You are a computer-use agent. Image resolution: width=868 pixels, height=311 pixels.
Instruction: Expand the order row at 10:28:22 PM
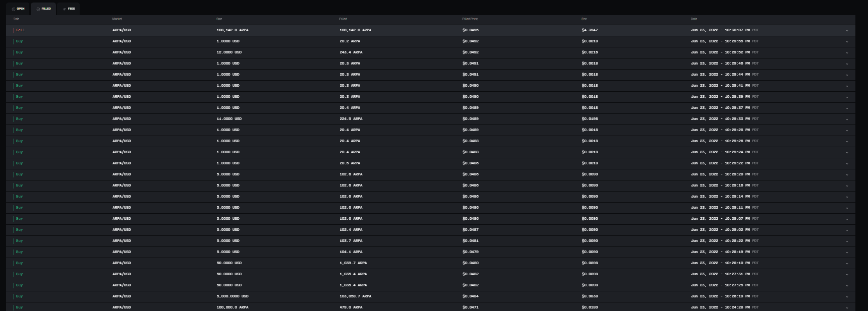point(847,241)
